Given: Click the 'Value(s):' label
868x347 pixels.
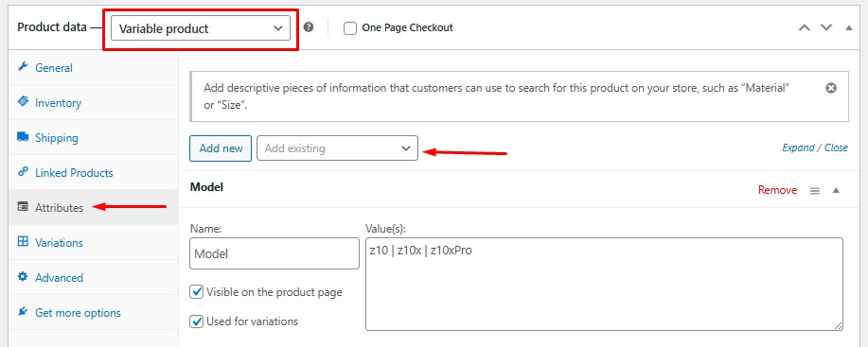Looking at the screenshot, I should tap(386, 228).
